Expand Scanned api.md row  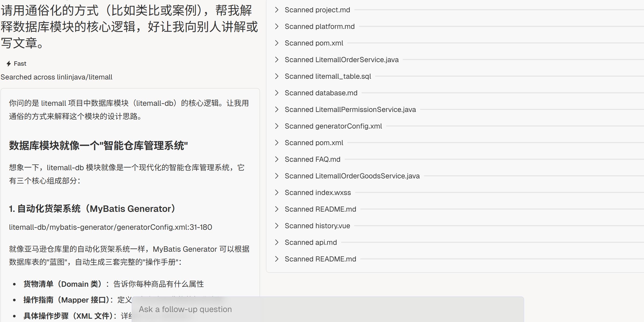tap(310, 242)
